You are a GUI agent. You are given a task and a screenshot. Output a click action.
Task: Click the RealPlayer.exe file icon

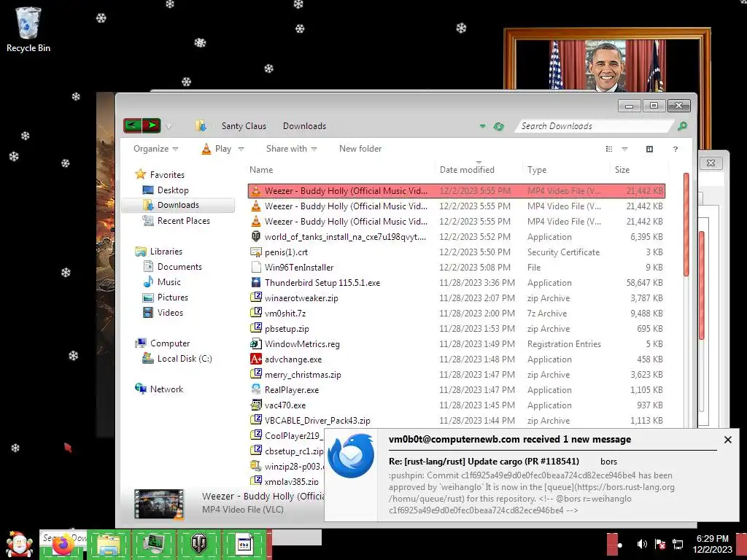tap(256, 389)
